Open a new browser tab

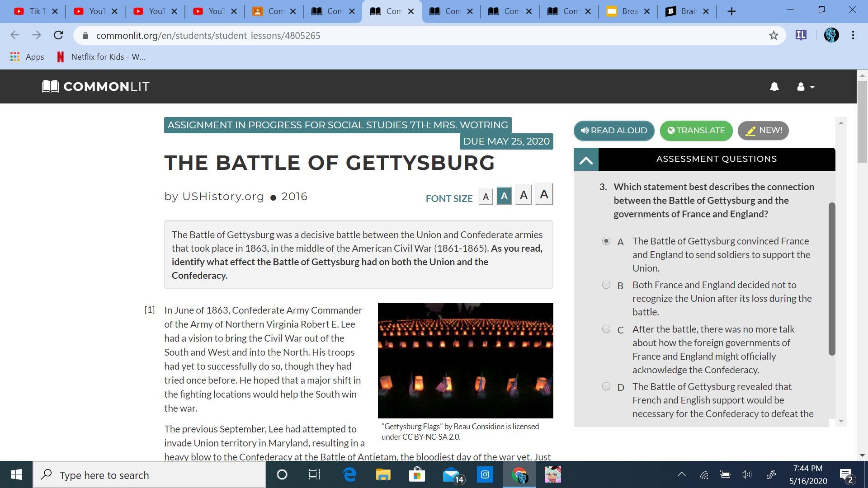[x=731, y=11]
